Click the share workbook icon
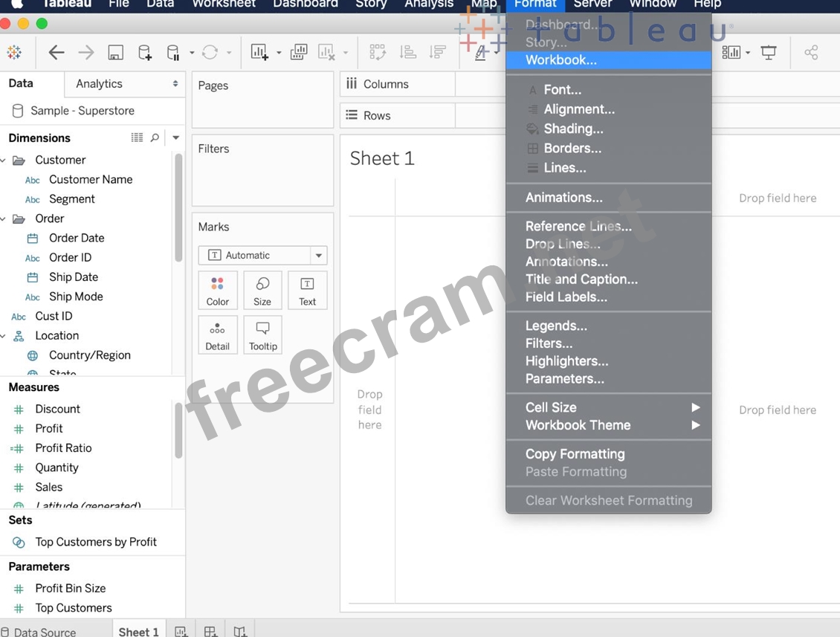 click(x=811, y=52)
